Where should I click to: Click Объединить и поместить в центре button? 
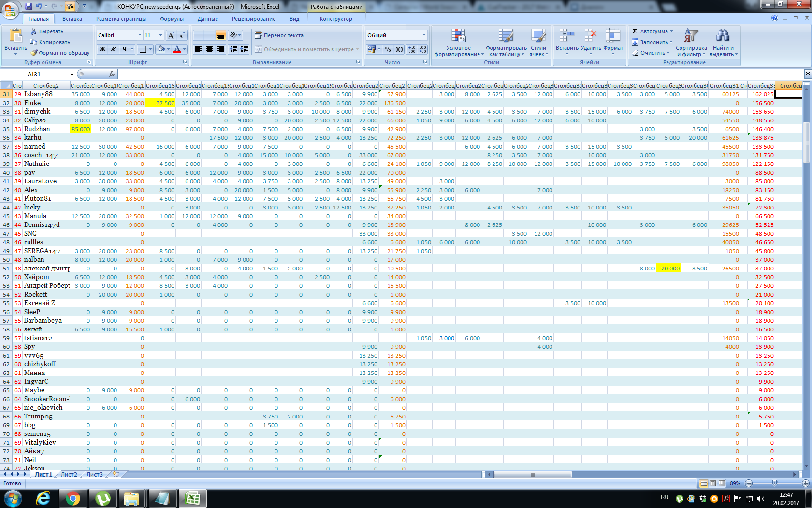click(305, 49)
